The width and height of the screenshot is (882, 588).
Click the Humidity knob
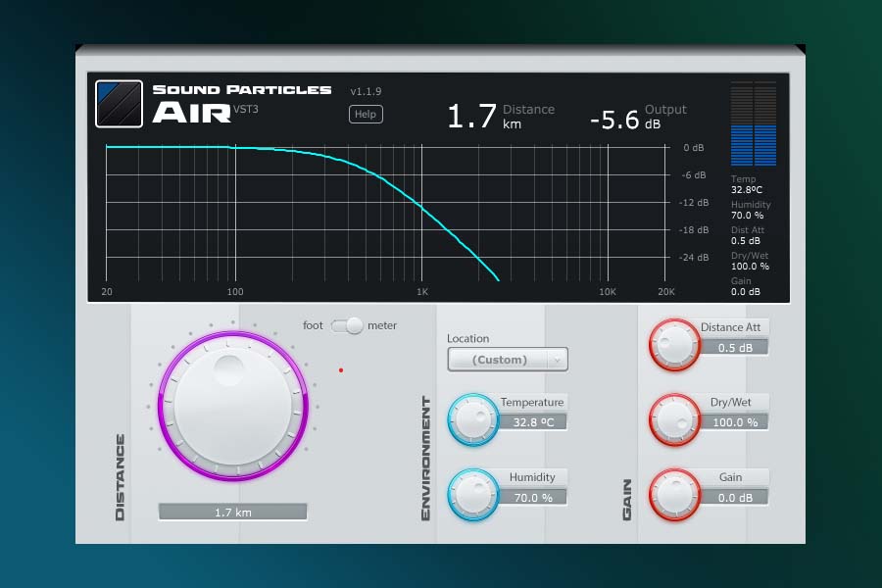(473, 495)
